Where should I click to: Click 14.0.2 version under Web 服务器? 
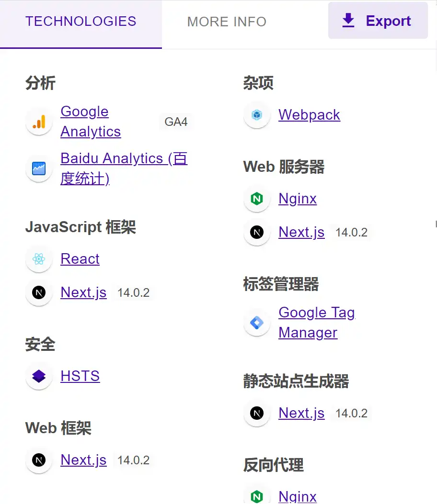(x=351, y=233)
